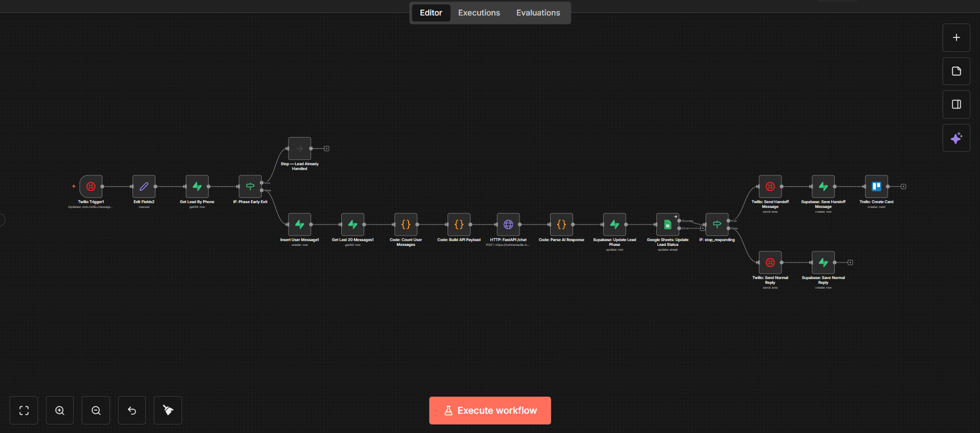This screenshot has height=433, width=980.
Task: Select the Insert User Message1 node
Action: (x=300, y=225)
